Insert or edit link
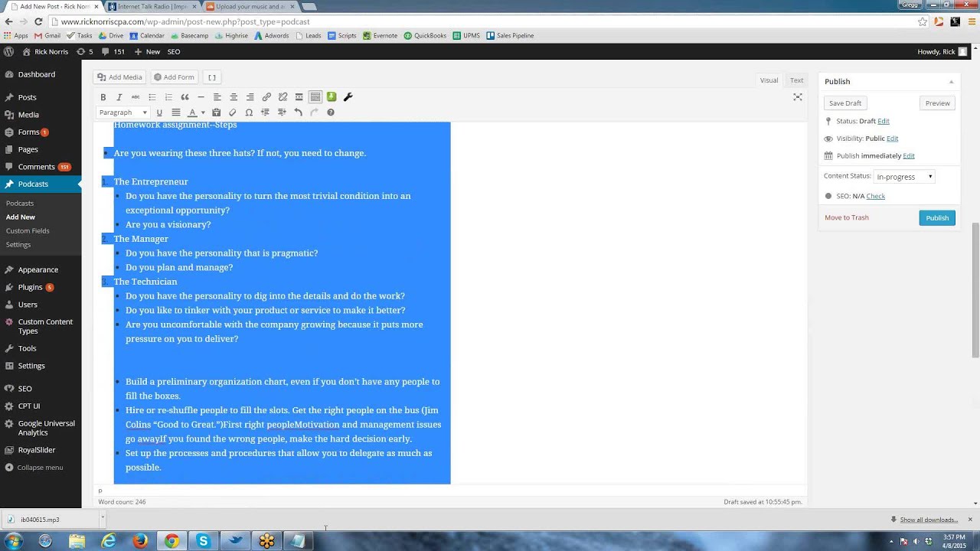 [x=266, y=97]
